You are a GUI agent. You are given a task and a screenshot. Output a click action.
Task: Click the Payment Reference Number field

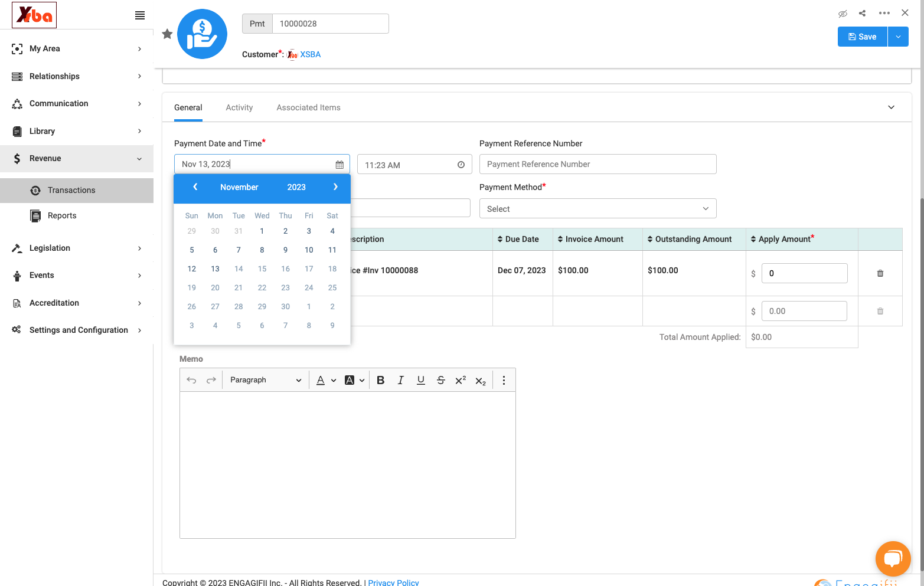point(598,164)
